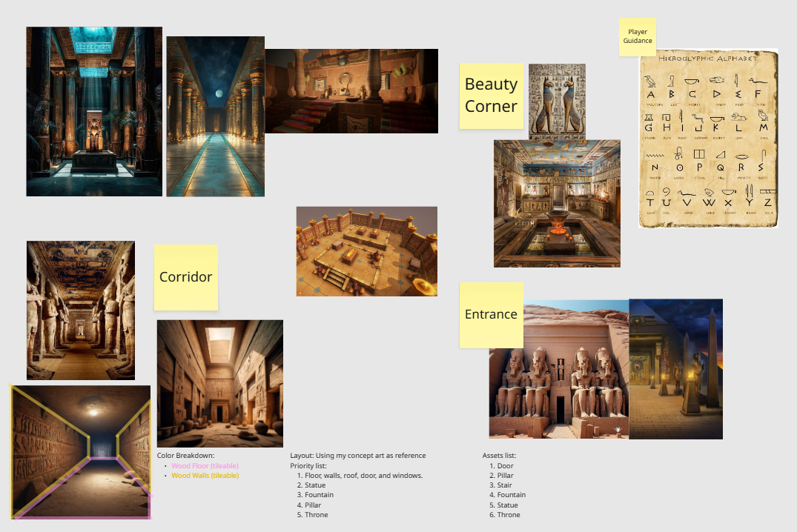Select the four seated pharaoh statues image

point(558,370)
